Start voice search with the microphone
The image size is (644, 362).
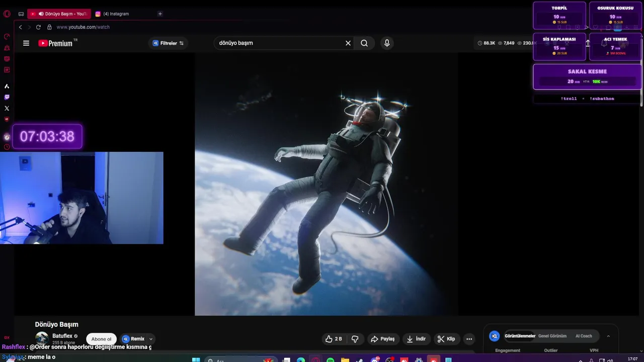point(387,43)
